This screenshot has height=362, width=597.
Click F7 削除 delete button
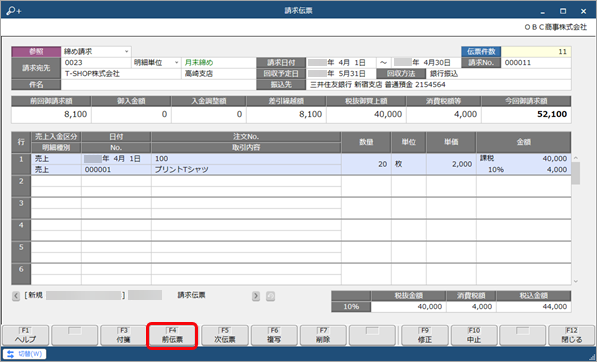(323, 335)
